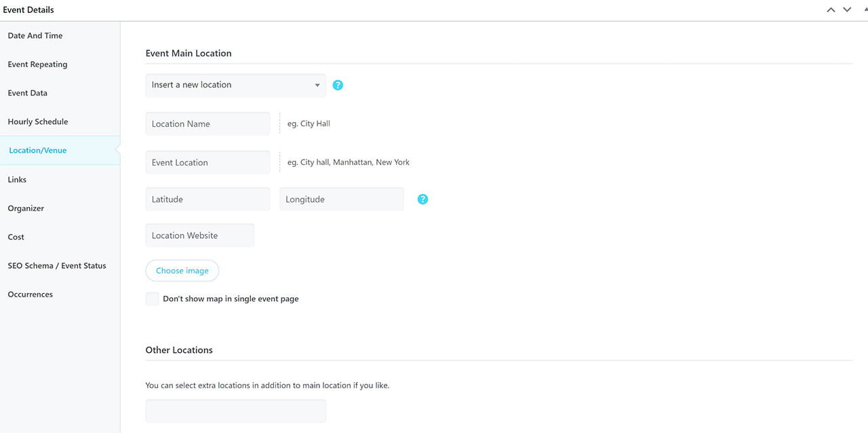Click the help icon next to Longitude
Viewport: 868px width, 433px height.
(x=422, y=200)
